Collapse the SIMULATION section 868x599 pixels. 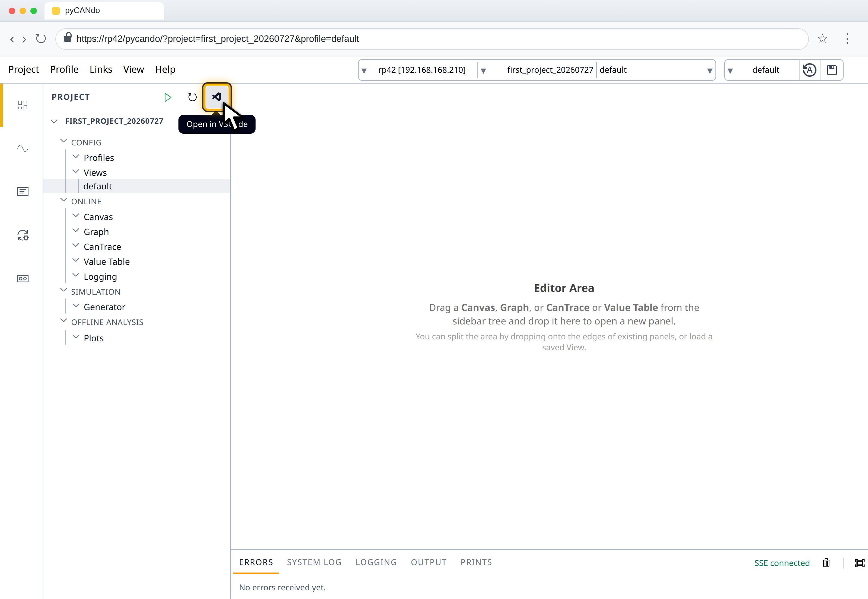tap(63, 290)
